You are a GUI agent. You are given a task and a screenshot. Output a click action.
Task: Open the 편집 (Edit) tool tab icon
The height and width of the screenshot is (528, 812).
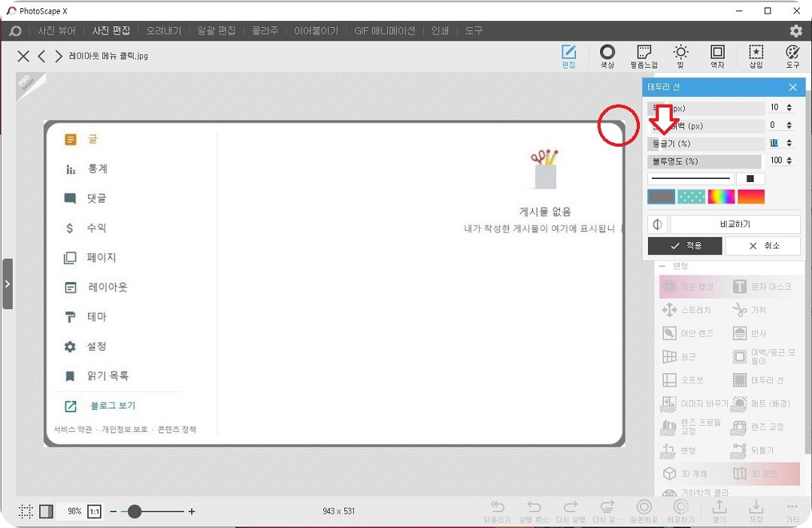[x=568, y=56]
